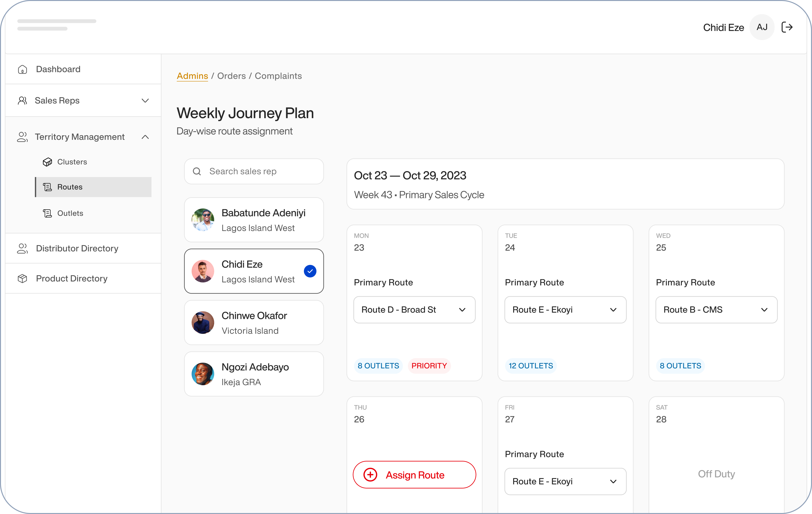Click Babatunde Adeniyi's avatar photo

[203, 220]
